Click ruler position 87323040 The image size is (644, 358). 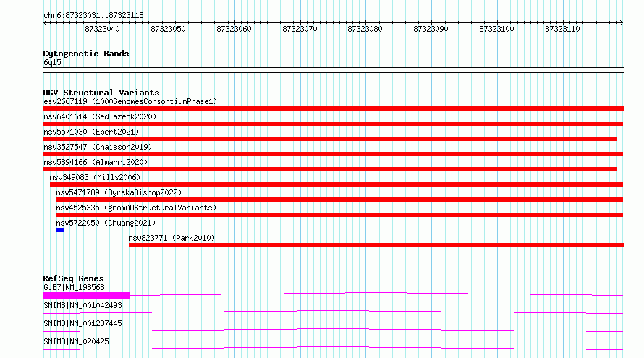(x=102, y=29)
